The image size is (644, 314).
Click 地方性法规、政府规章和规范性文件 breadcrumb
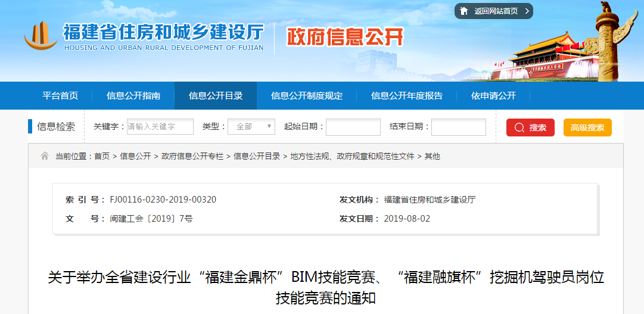pos(353,156)
